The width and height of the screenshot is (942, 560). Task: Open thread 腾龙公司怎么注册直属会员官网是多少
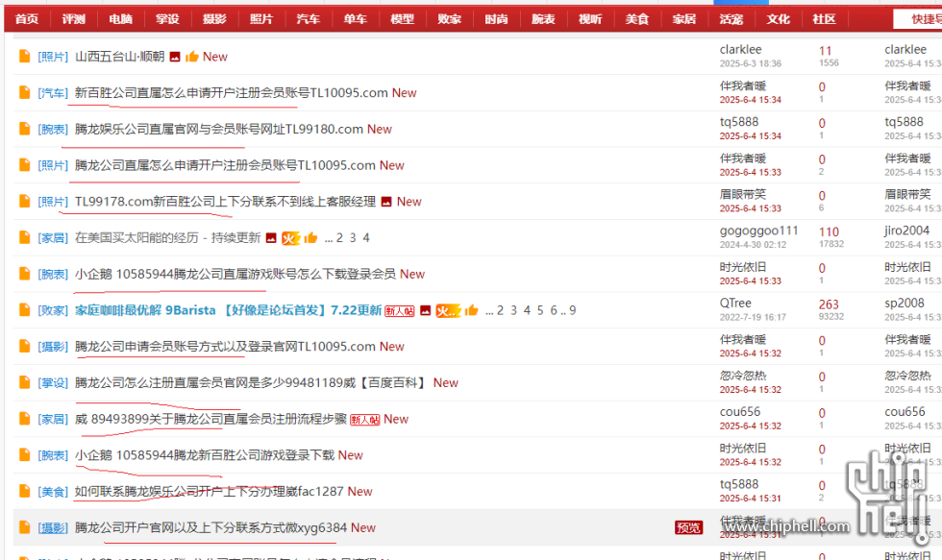pyautogui.click(x=251, y=382)
